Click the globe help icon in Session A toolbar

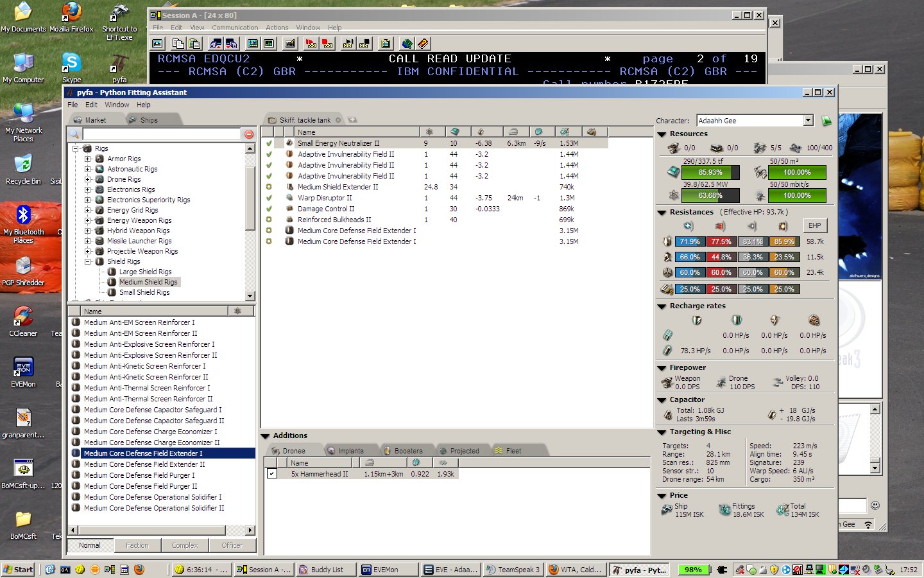click(407, 44)
